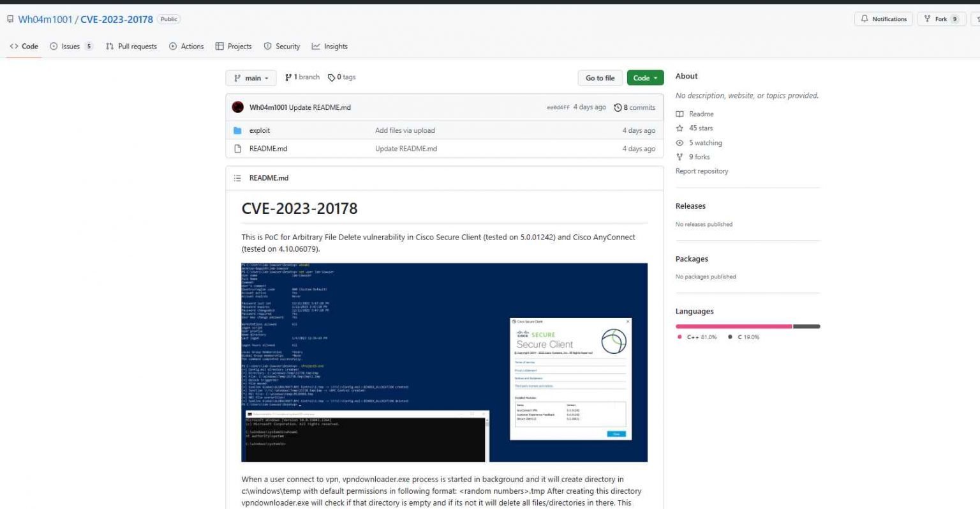Click the README table-of-contents list icon

pyautogui.click(x=237, y=178)
